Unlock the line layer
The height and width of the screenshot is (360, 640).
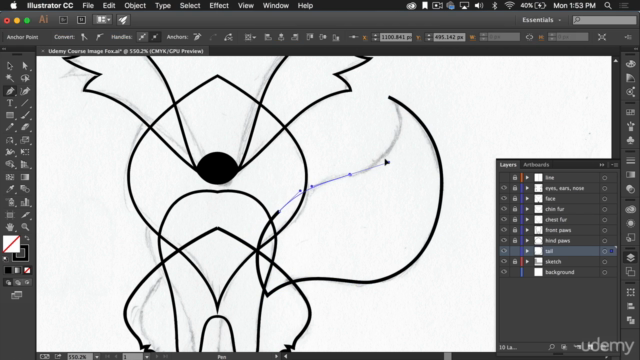click(x=515, y=178)
